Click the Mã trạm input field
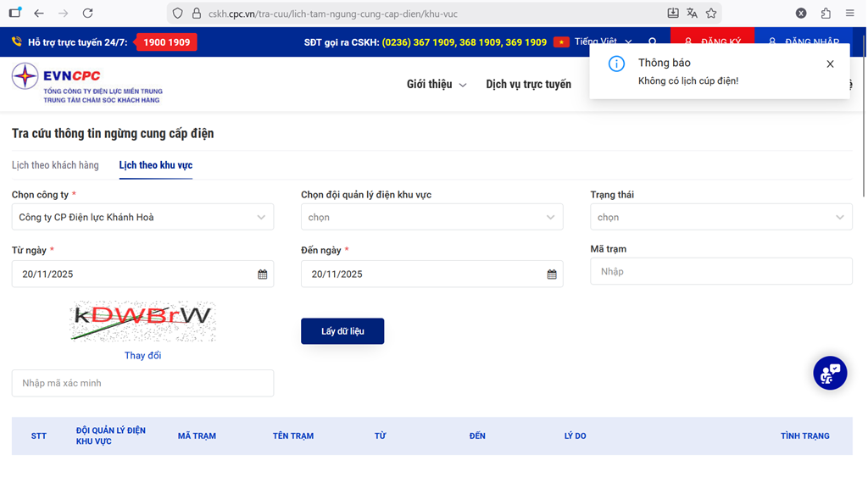The height and width of the screenshot is (488, 868). 721,271
